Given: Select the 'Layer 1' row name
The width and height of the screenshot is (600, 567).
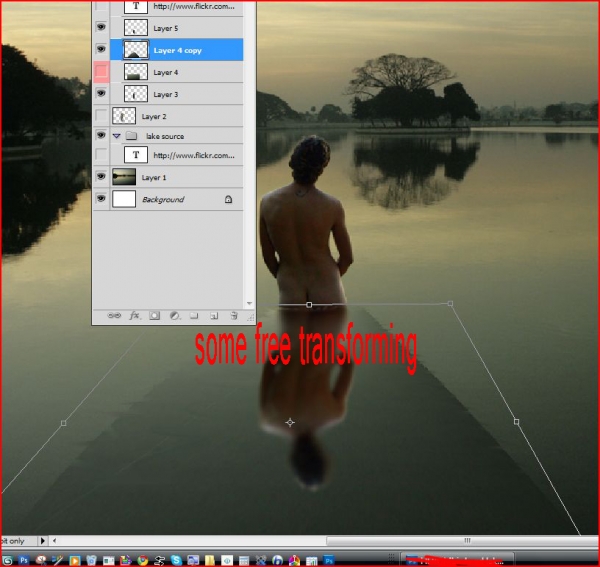Looking at the screenshot, I should pyautogui.click(x=154, y=178).
